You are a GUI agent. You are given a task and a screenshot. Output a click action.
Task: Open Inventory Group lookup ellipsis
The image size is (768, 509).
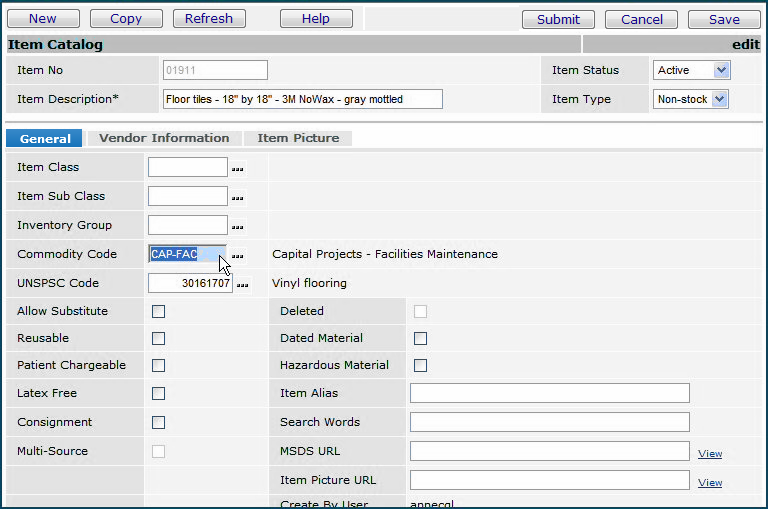[x=238, y=226]
